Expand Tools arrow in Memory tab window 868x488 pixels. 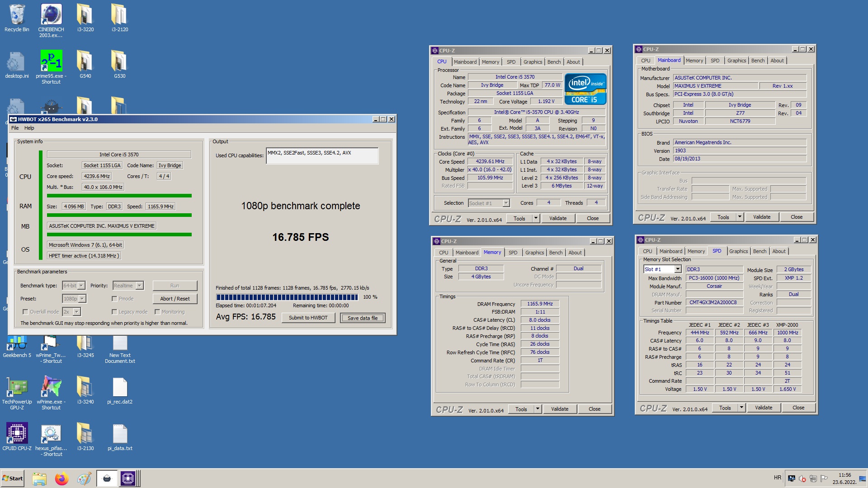[x=538, y=409]
